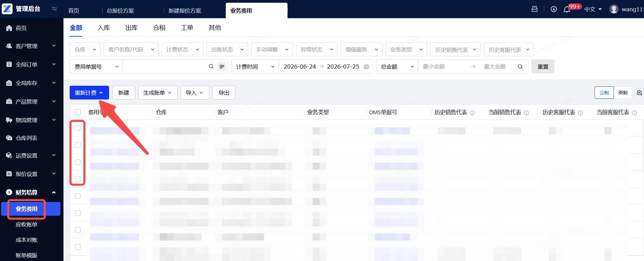Switch units to 英制
The image size is (644, 261).
click(x=623, y=93)
